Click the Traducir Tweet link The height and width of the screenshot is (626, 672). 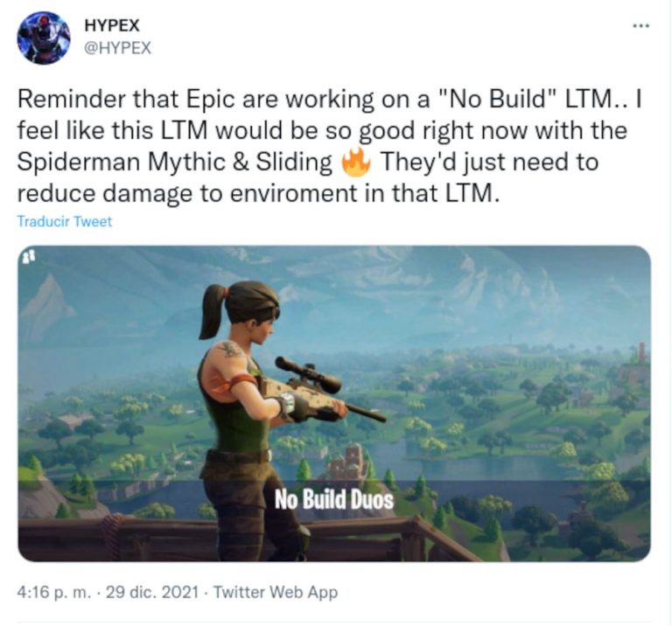[64, 221]
